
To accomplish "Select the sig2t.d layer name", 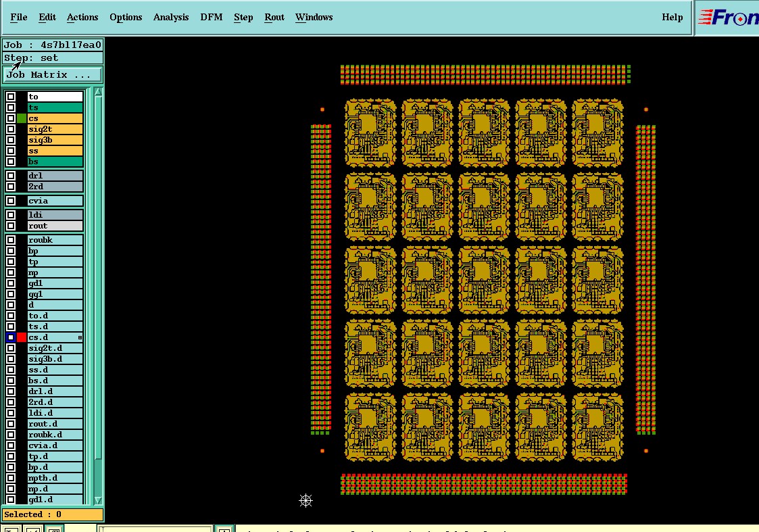I will click(55, 348).
